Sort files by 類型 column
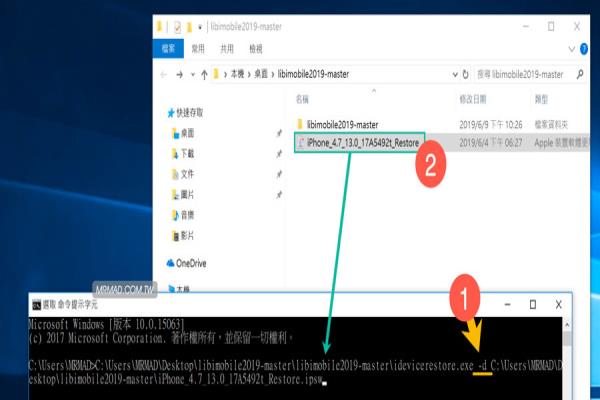600x400 pixels. (x=541, y=100)
